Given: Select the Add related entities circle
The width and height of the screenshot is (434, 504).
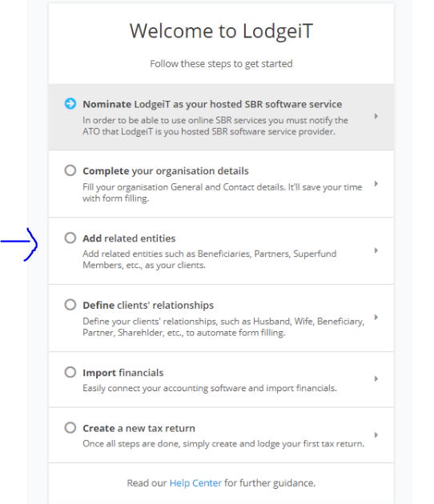Looking at the screenshot, I should (x=70, y=238).
